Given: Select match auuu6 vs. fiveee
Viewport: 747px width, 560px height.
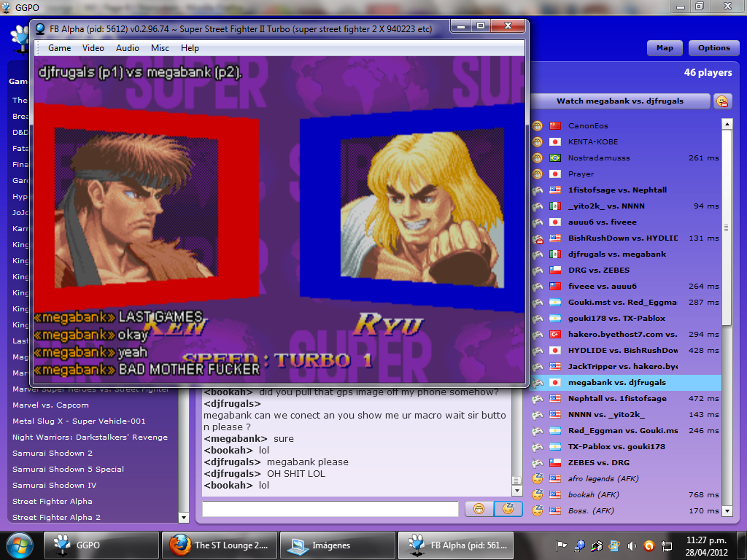Looking at the screenshot, I should (x=626, y=222).
